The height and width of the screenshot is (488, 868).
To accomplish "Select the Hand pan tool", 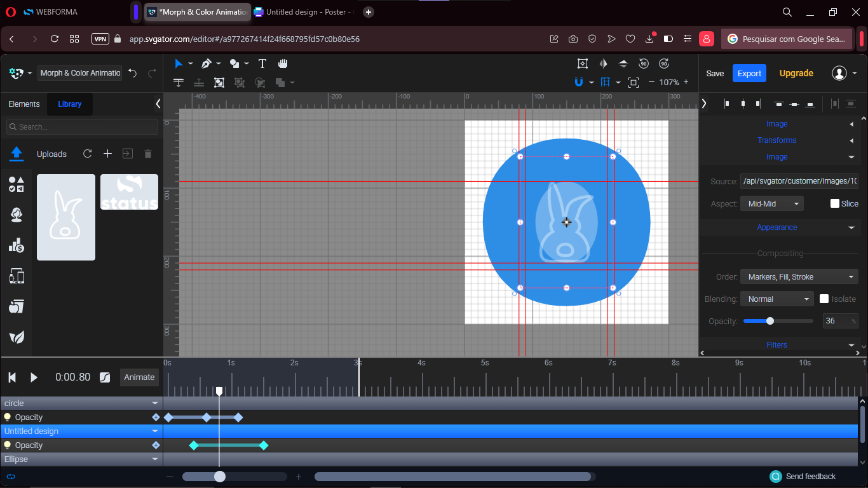I will pos(283,64).
